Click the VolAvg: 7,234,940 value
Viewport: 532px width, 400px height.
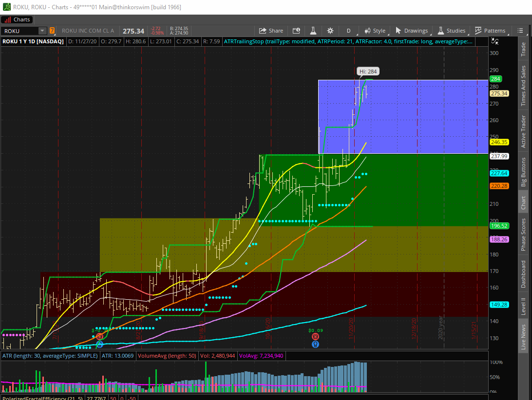pos(261,356)
